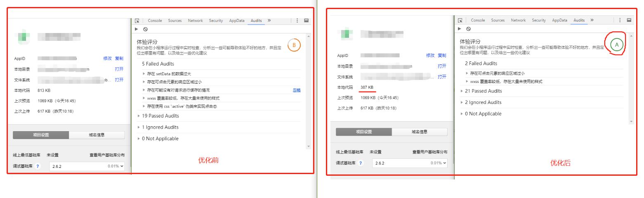Select 项目设置 in the right (优化后) panel
Viewport: 644px width, 198px height.
tap(363, 132)
